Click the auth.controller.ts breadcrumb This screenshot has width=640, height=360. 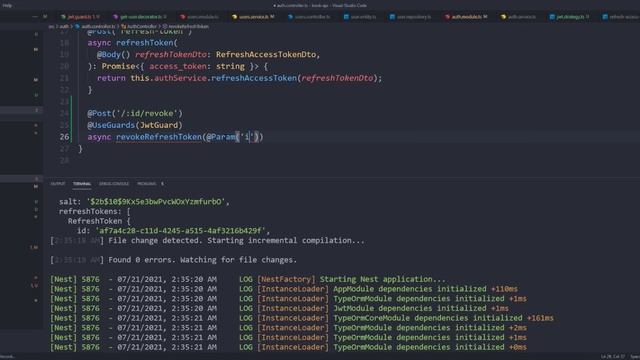pos(98,27)
